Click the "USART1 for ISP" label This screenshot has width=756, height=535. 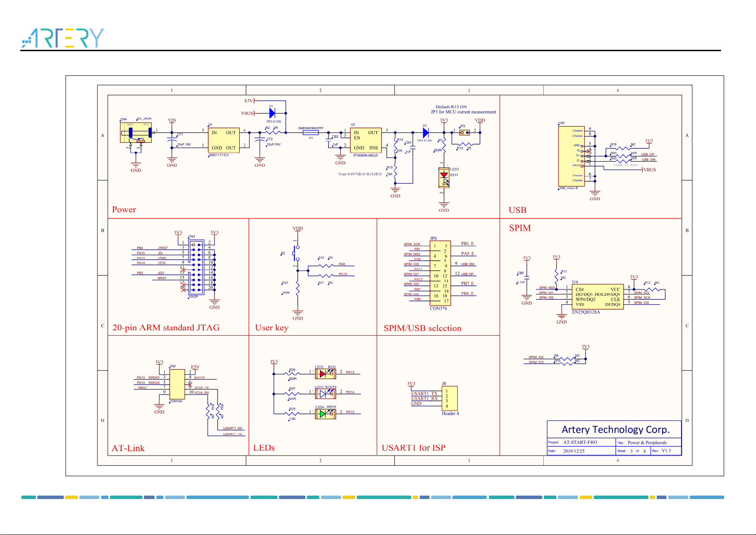414,447
